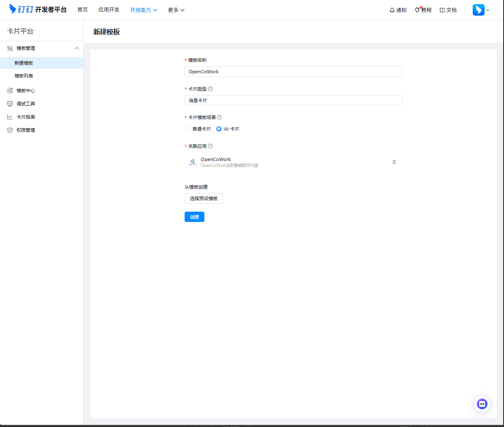Open 应用开发 from the top navigation
Viewport: 504px width, 427px height.
coord(109,9)
